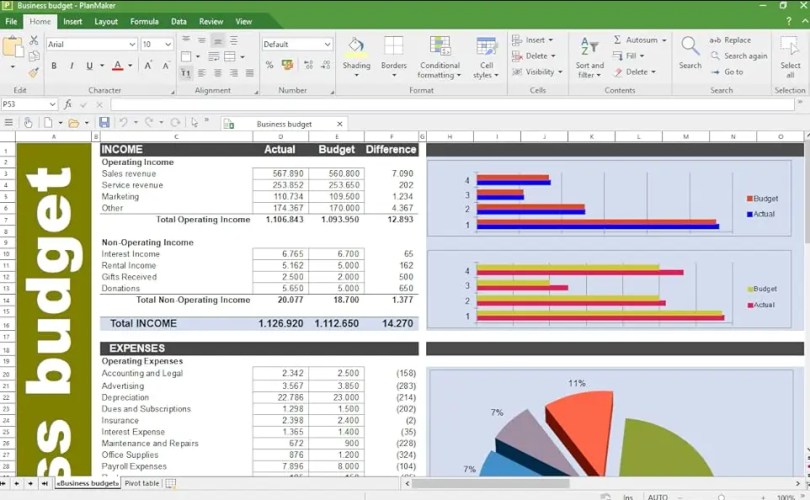Screen dimensions: 810x500
Task: Open the P53 cell reference dropdown
Action: click(x=52, y=104)
